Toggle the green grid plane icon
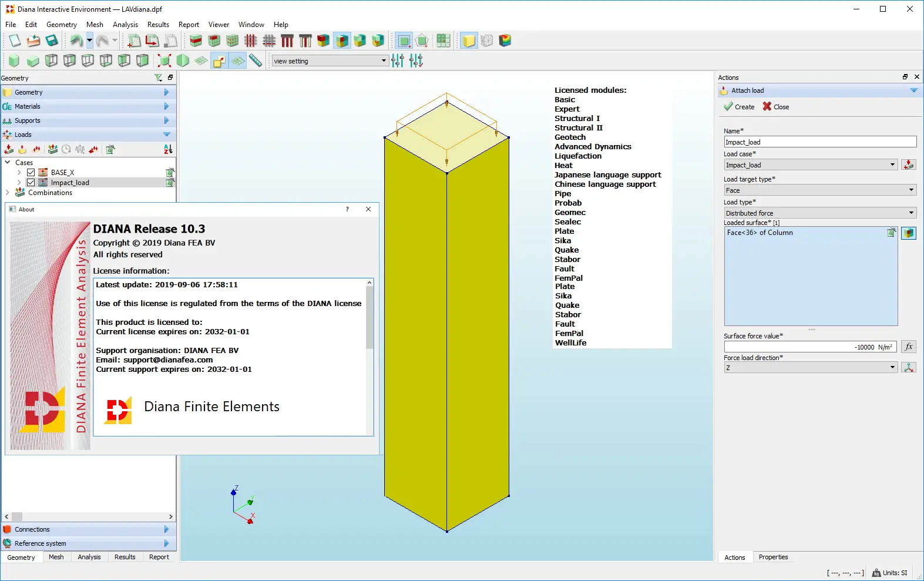The height and width of the screenshot is (581, 924). tap(237, 61)
